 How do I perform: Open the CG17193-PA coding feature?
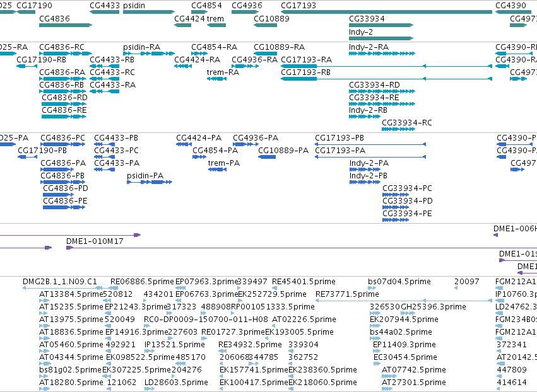point(370,158)
